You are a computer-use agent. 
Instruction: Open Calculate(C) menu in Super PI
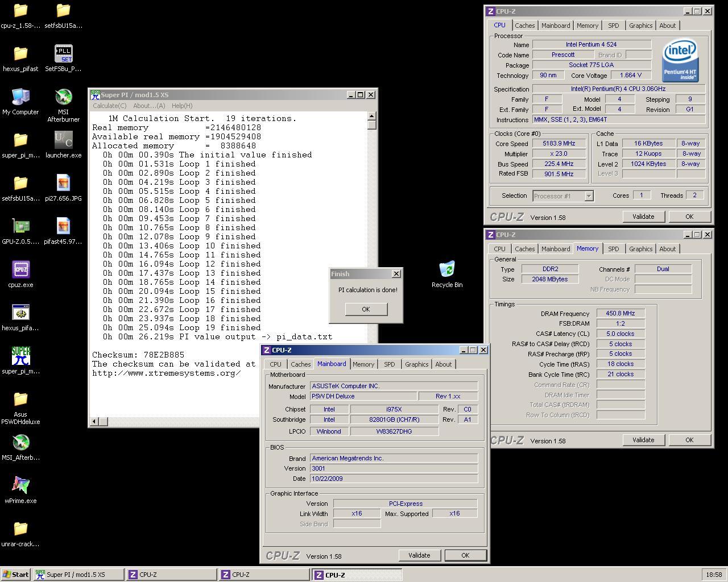110,106
